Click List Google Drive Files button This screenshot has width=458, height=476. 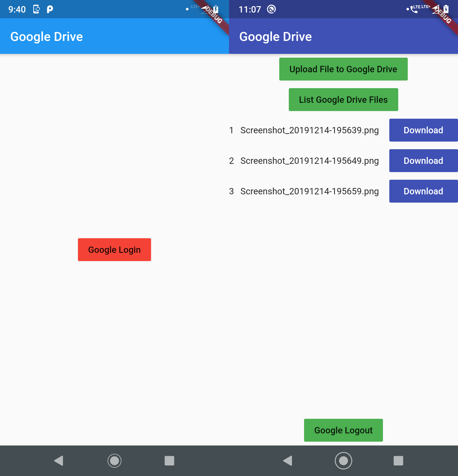point(343,100)
